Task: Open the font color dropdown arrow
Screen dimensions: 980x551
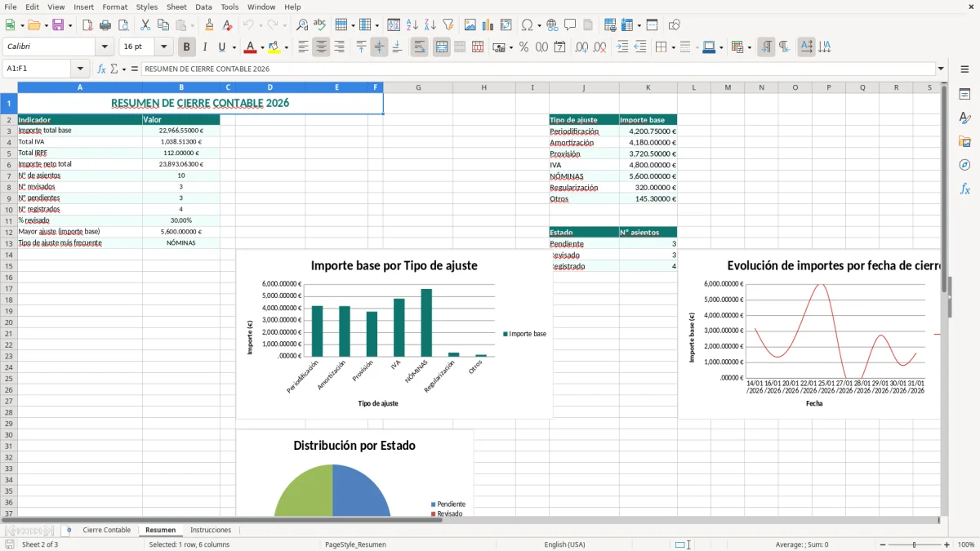Action: [x=261, y=47]
